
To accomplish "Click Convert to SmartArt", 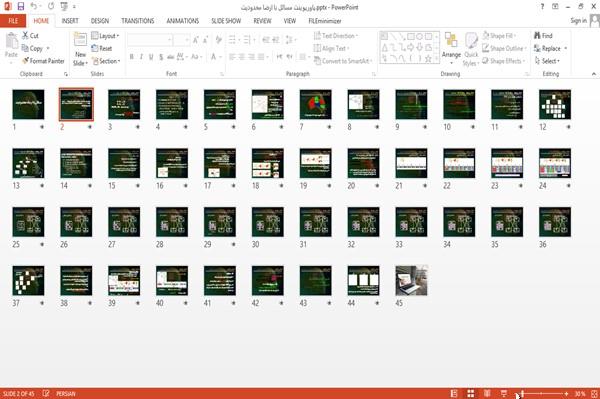I will point(342,61).
